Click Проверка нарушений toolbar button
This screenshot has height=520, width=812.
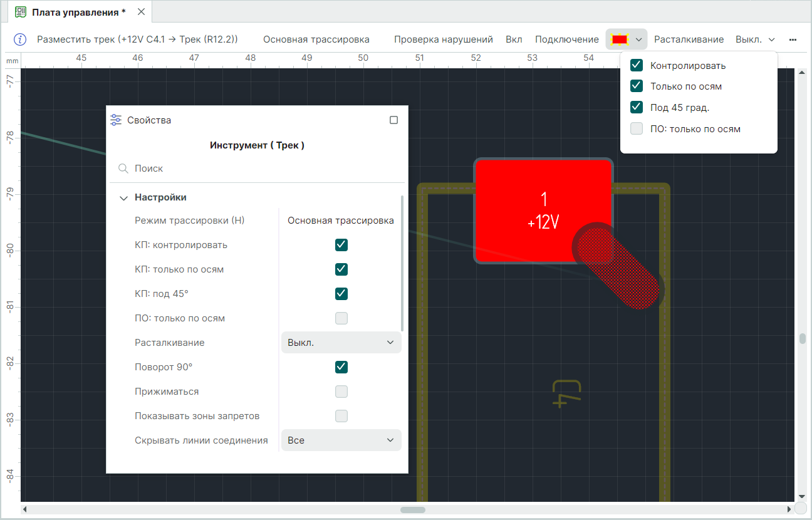(443, 39)
